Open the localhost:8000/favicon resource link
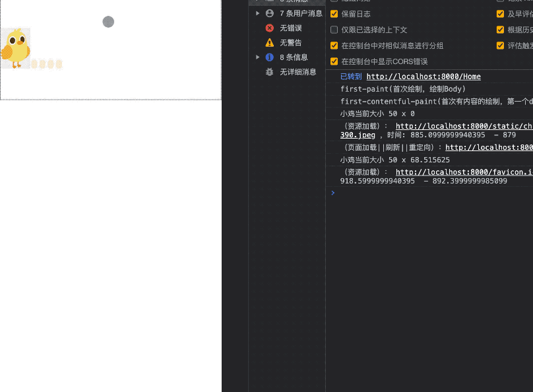This screenshot has width=533, height=392. [464, 172]
